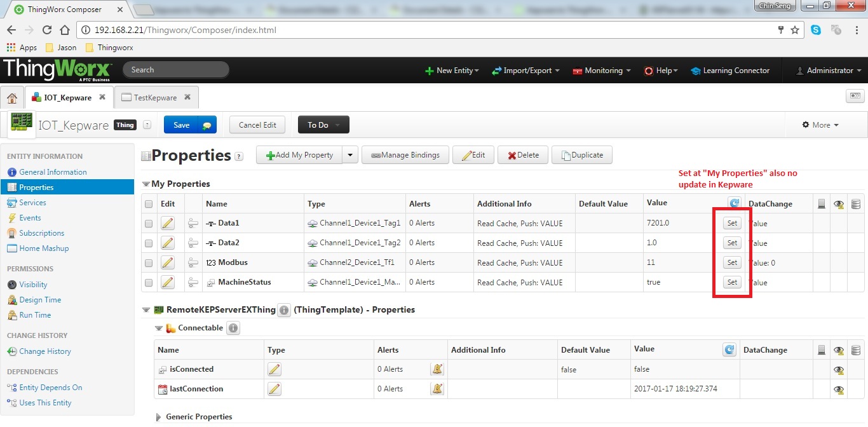Open Subscriptions in the sidebar
Viewport: 868px width, 427px height.
click(x=41, y=233)
